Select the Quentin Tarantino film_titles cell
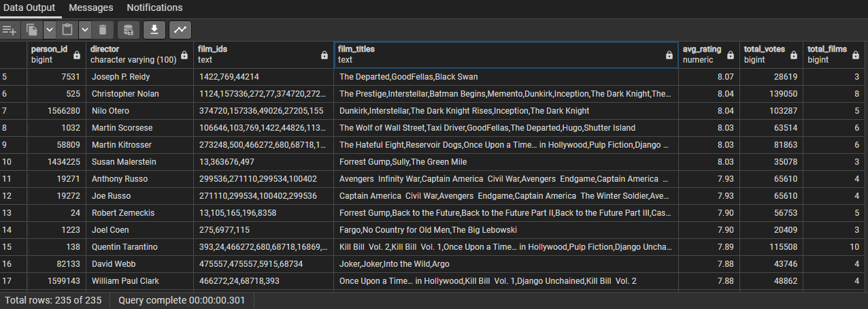This screenshot has width=868, height=309. point(506,247)
